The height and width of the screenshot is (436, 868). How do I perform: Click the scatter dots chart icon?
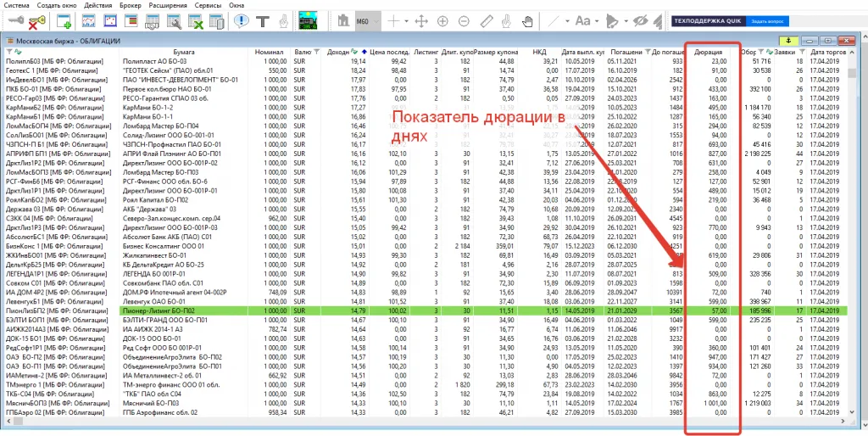tap(110, 21)
